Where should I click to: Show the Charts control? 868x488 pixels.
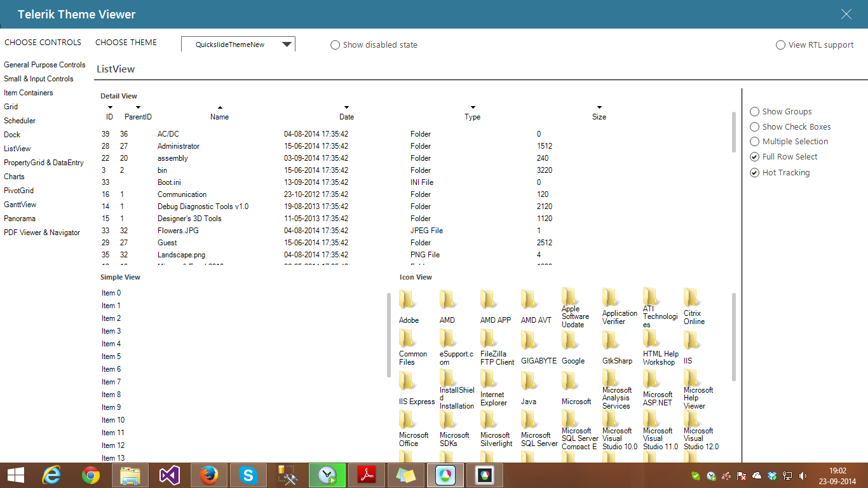pos(14,177)
